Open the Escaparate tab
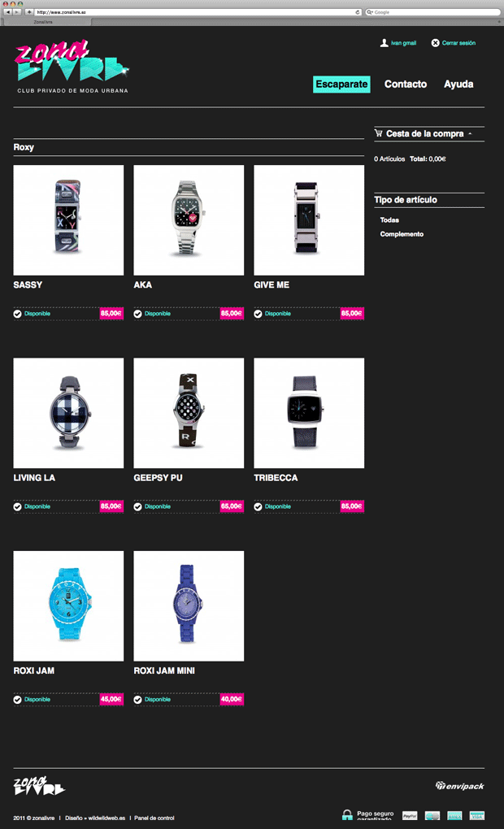 (x=341, y=84)
